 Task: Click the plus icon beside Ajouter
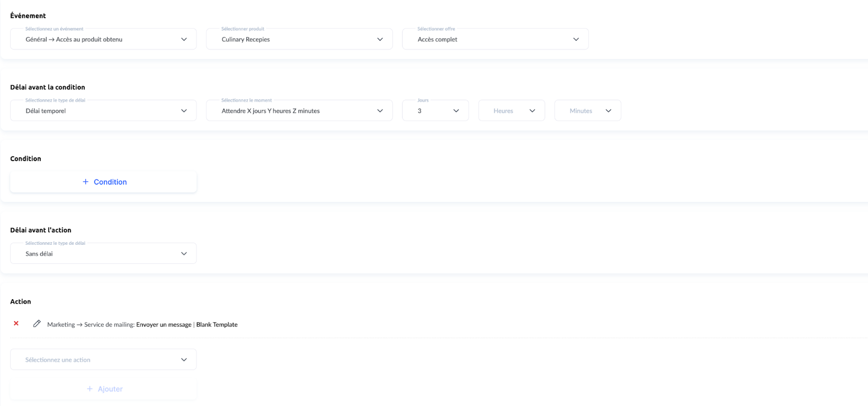[x=90, y=389]
